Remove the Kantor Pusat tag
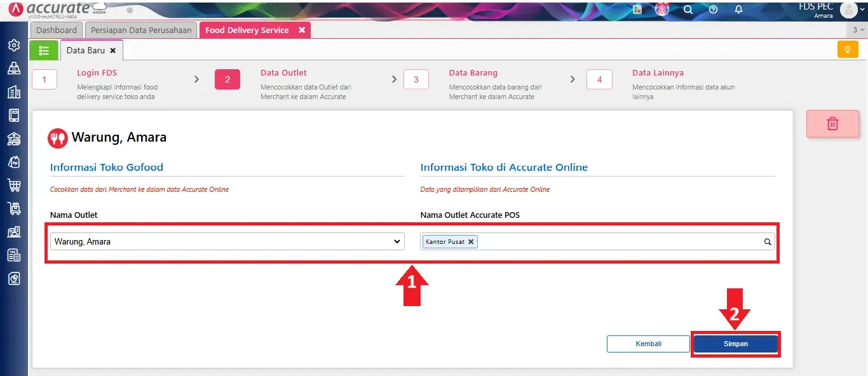Image resolution: width=868 pixels, height=376 pixels. point(471,242)
